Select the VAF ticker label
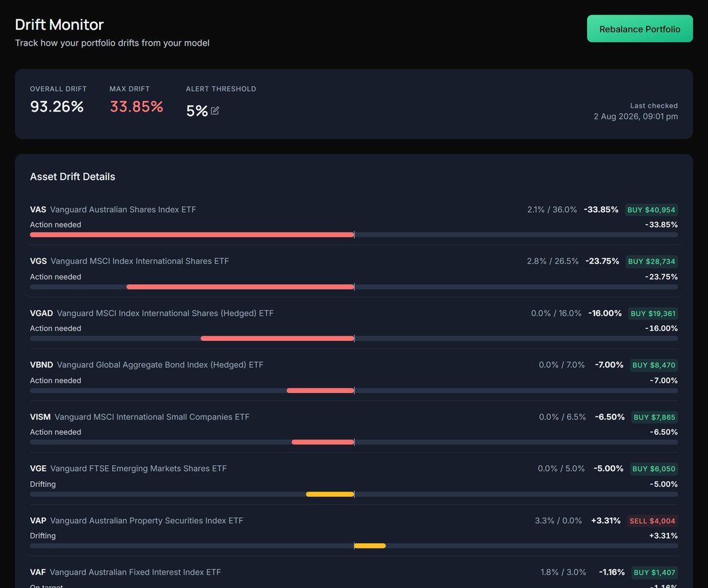Viewport: 708px width, 588px height. (x=38, y=572)
